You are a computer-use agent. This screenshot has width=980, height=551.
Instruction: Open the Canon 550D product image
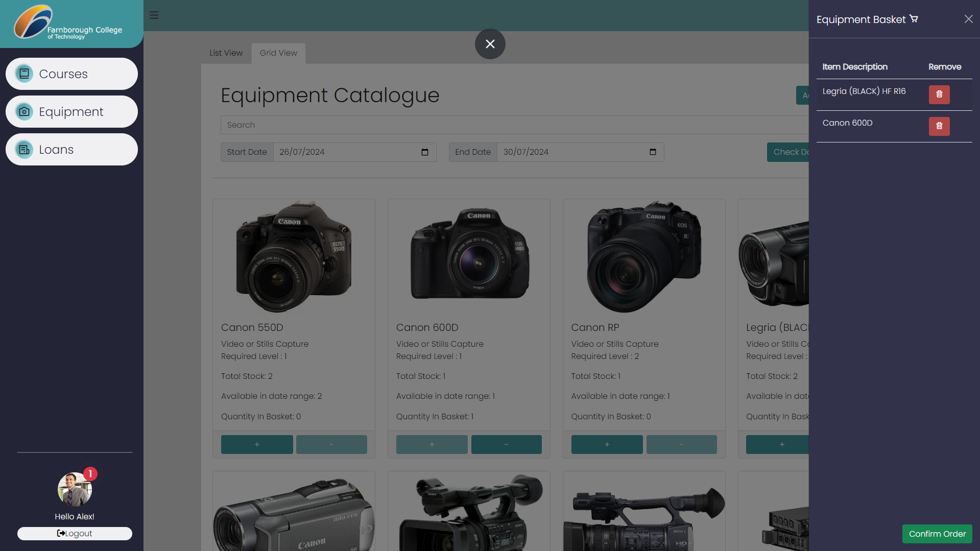coord(294,257)
